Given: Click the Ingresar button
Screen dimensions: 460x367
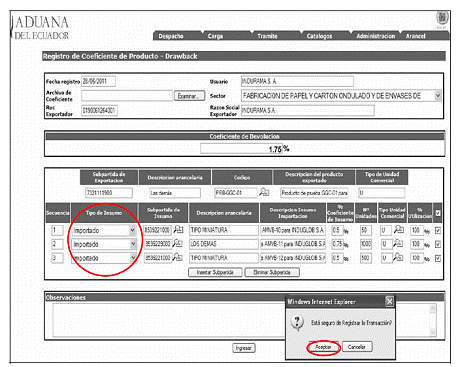Looking at the screenshot, I should 244,348.
